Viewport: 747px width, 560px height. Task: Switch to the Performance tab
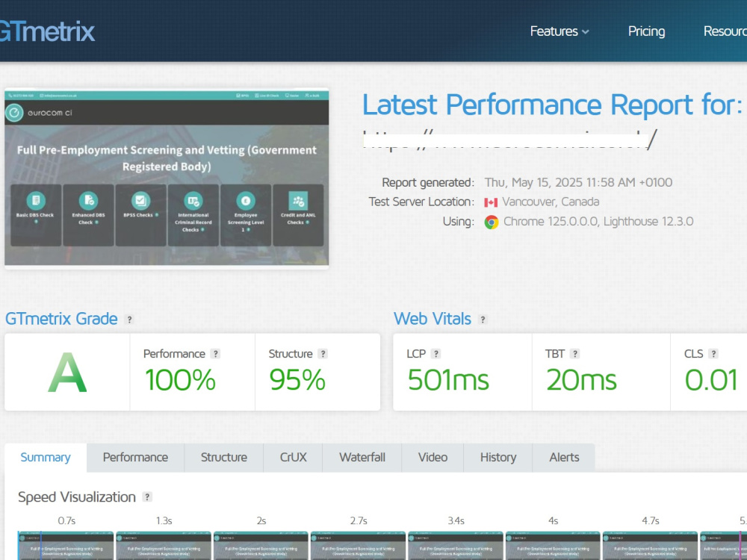135,458
